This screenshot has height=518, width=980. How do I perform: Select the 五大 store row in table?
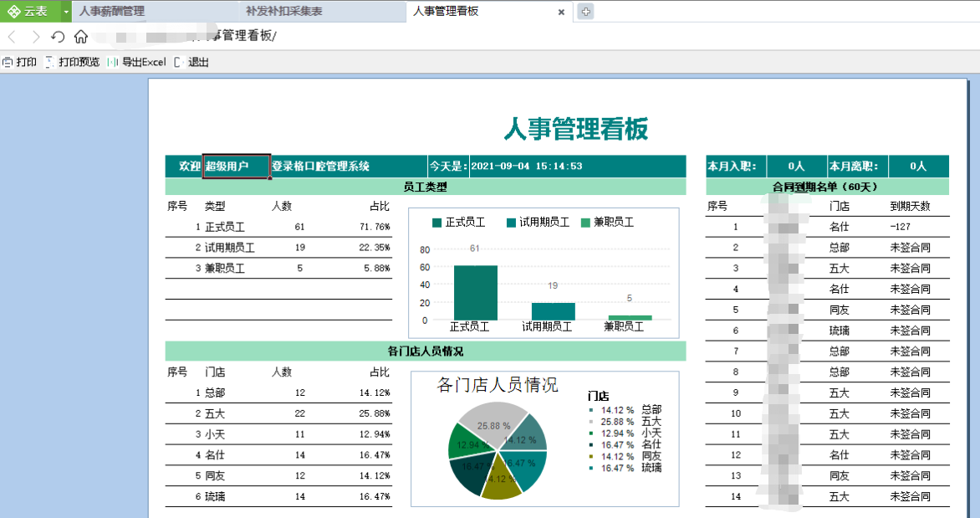(278, 413)
